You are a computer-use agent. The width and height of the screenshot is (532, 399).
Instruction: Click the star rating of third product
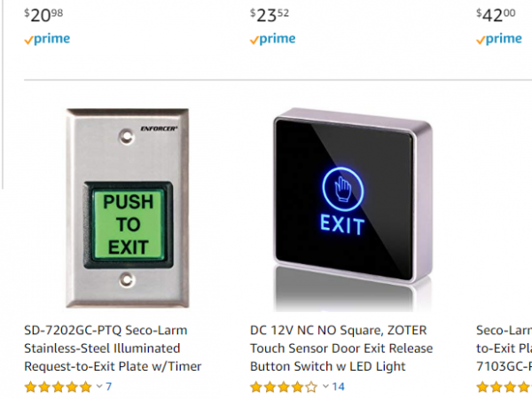coord(504,387)
